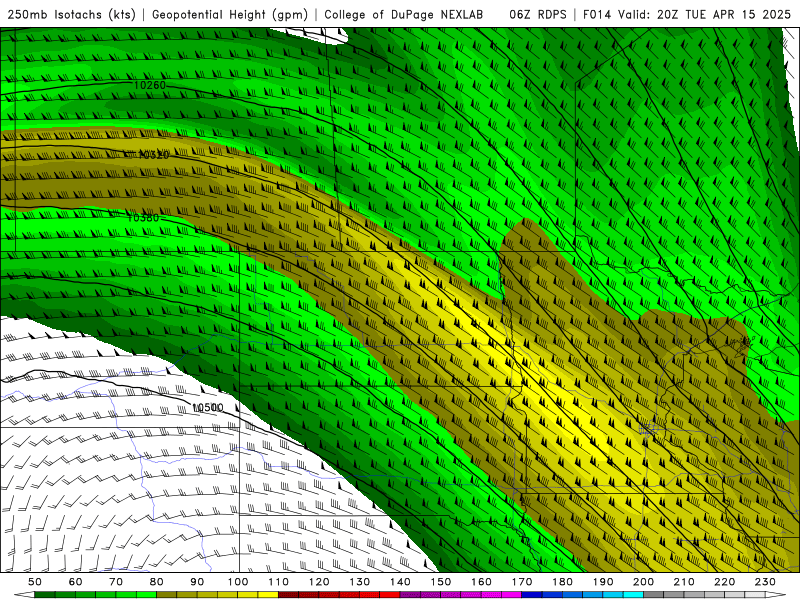800x600 pixels.
Task: Click the olive swatch below 80–90
Action: pyautogui.click(x=167, y=595)
